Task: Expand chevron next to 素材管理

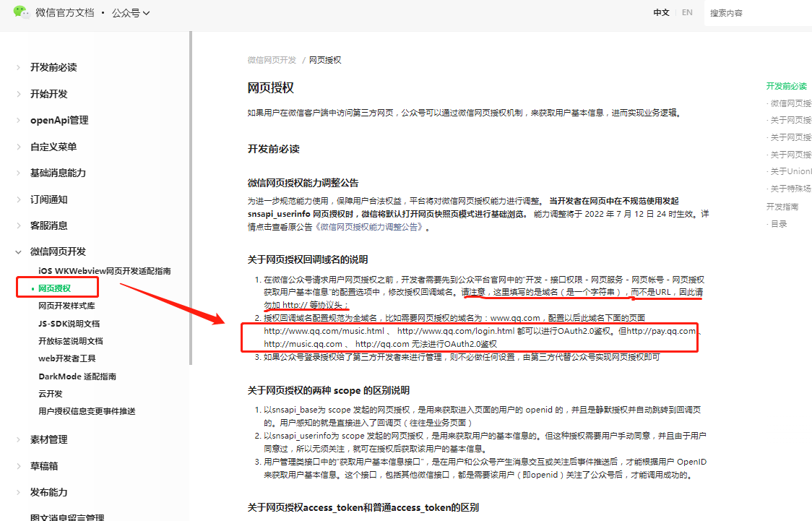Action: (x=19, y=439)
